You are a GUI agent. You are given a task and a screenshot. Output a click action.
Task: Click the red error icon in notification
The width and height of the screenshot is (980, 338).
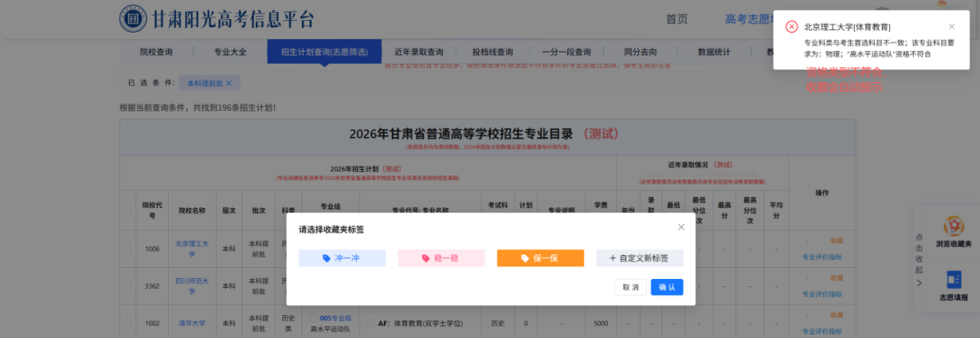[792, 27]
